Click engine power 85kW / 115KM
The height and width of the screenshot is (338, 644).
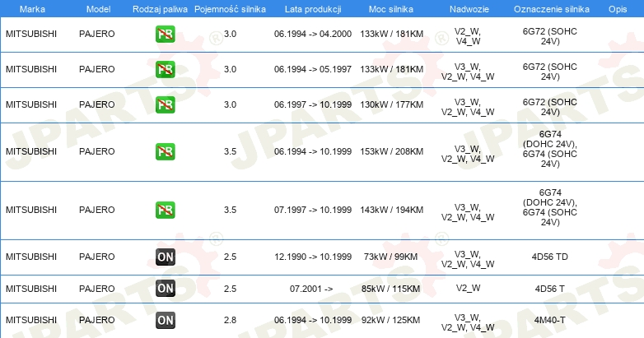pos(391,289)
